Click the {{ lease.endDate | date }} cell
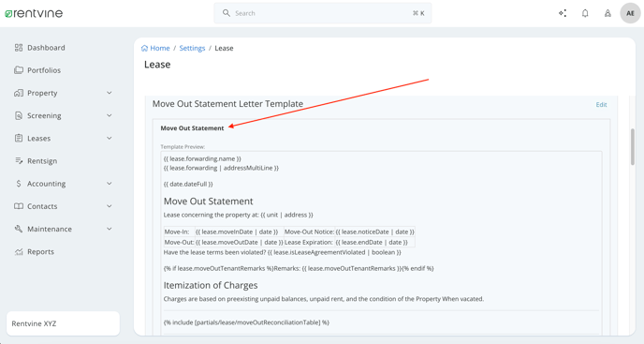 (x=375, y=243)
